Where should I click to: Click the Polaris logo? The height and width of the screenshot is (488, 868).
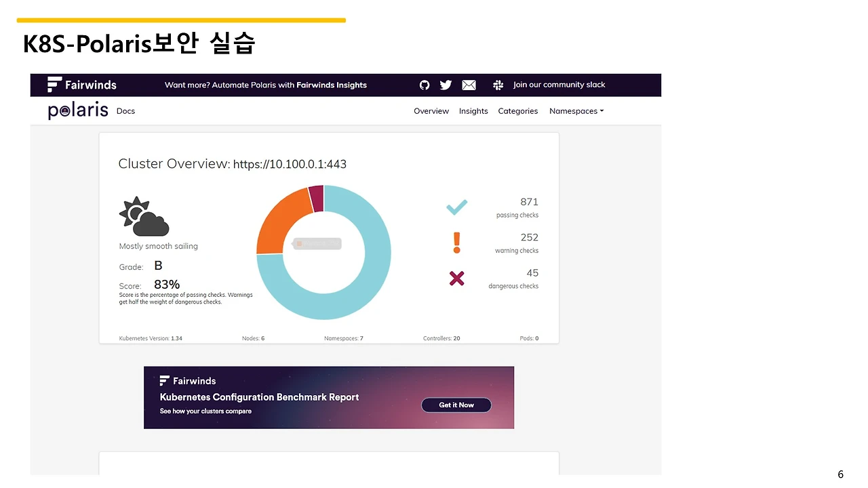point(78,110)
